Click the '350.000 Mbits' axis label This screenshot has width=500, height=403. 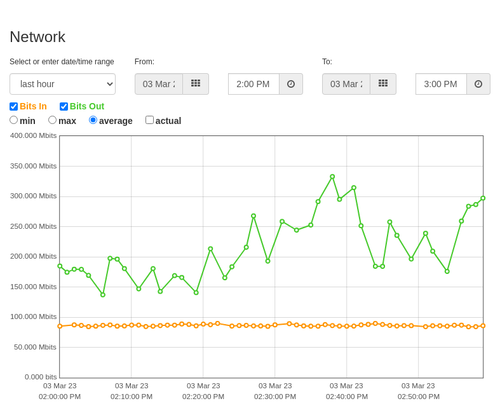point(33,166)
